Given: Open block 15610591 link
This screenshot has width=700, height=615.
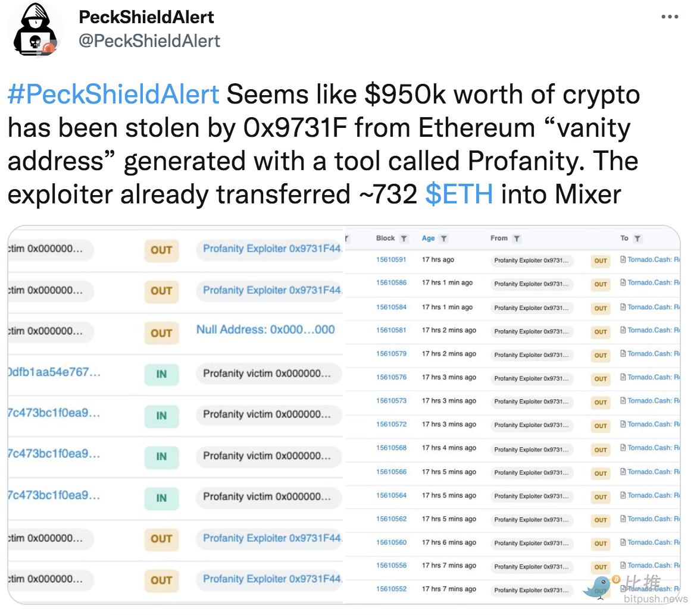Looking at the screenshot, I should tap(391, 259).
